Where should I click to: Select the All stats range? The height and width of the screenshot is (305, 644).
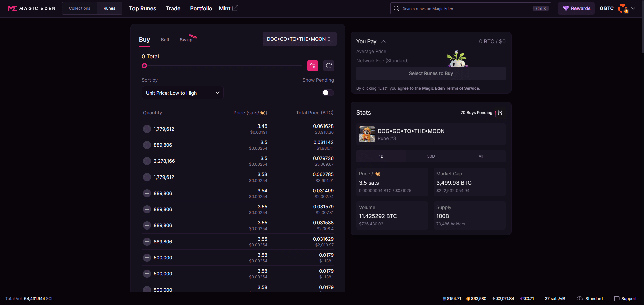481,156
